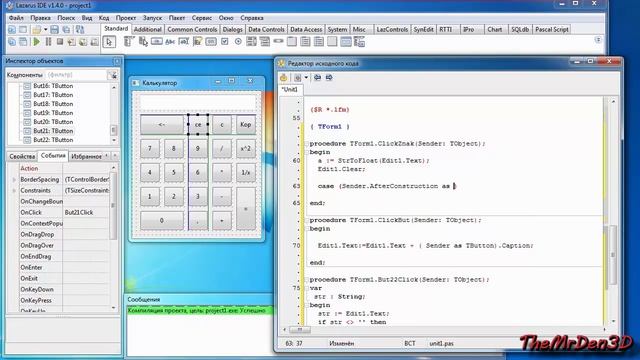Screen dimensions: 640x360
Task: Click the component filter input field
Action: [76, 75]
